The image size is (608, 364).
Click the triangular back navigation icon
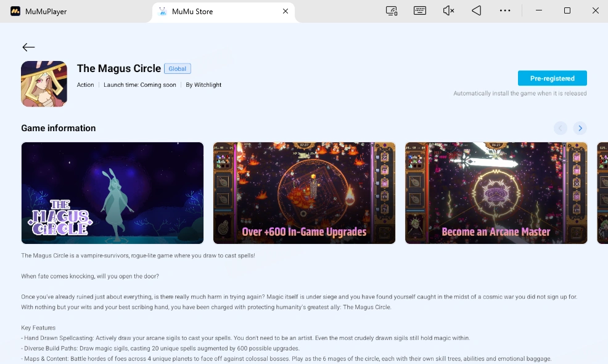click(477, 11)
